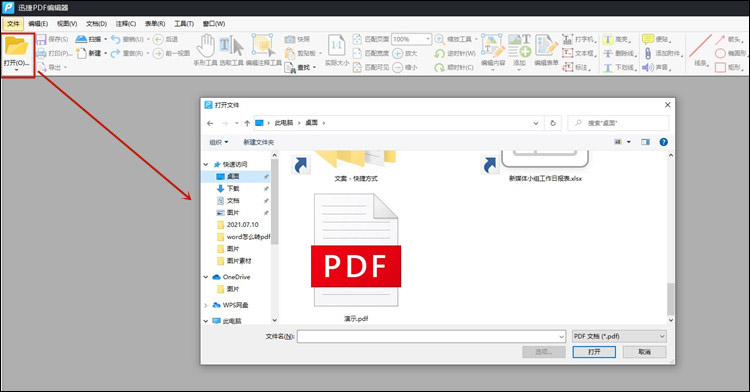The height and width of the screenshot is (392, 750).
Task: Click the Open button in the file dialog
Action: click(594, 352)
